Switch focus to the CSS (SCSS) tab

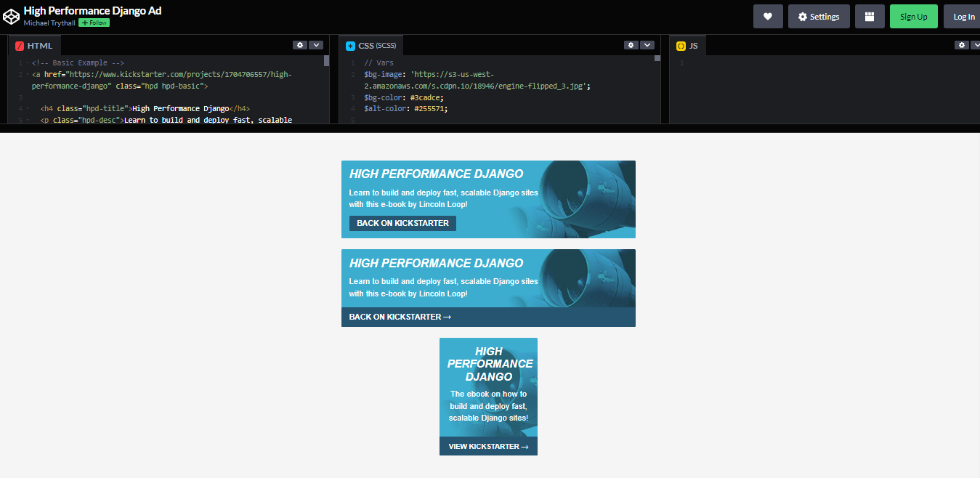pos(374,44)
